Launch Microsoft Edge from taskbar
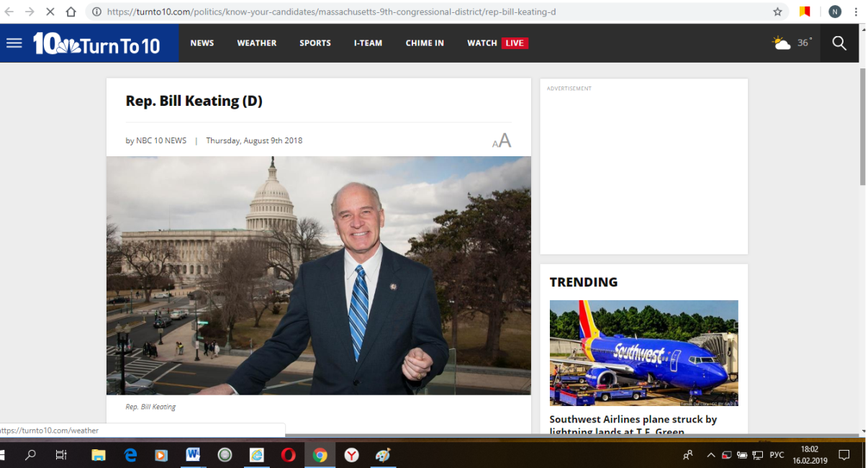Viewport: 868px width, 468px height. [130, 455]
